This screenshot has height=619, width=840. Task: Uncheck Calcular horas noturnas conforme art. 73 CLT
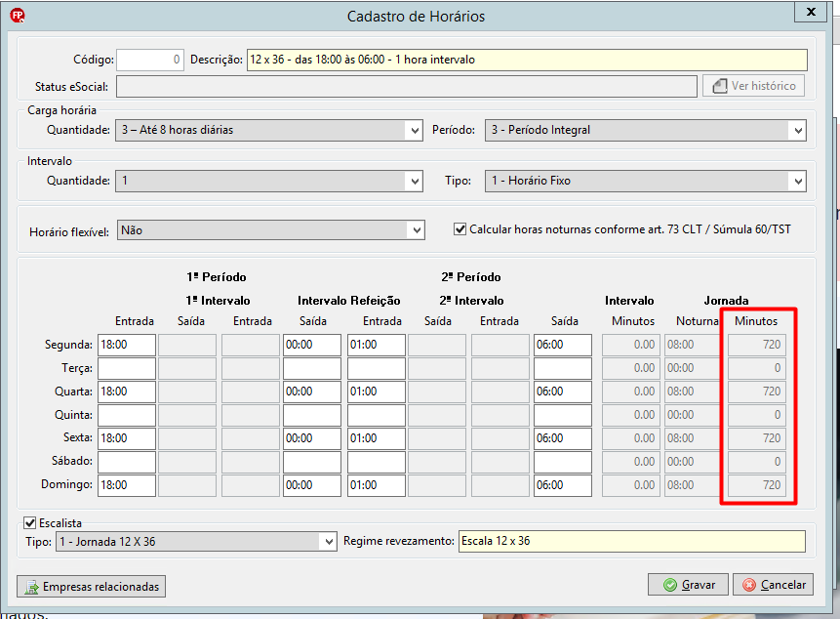click(x=460, y=229)
